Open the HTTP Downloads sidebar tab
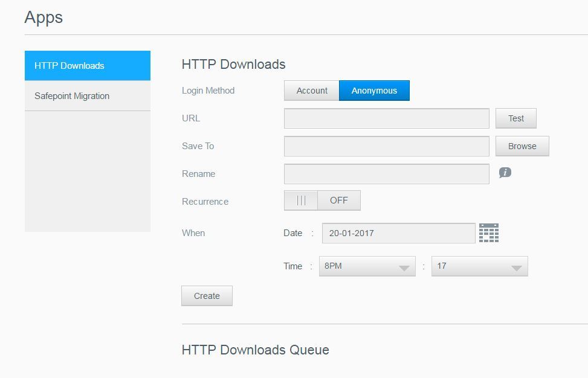This screenshot has width=588, height=378. click(88, 66)
